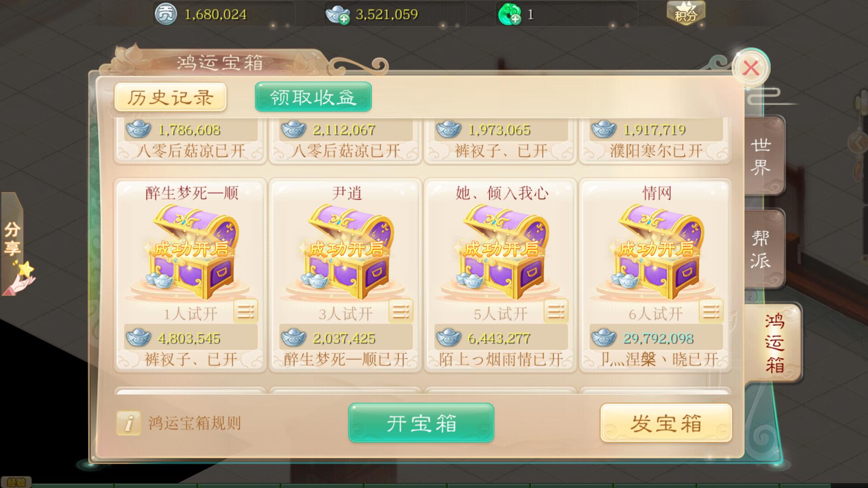Screen dimensions: 868x488
Task: Open the 积分 points badge
Action: click(686, 13)
